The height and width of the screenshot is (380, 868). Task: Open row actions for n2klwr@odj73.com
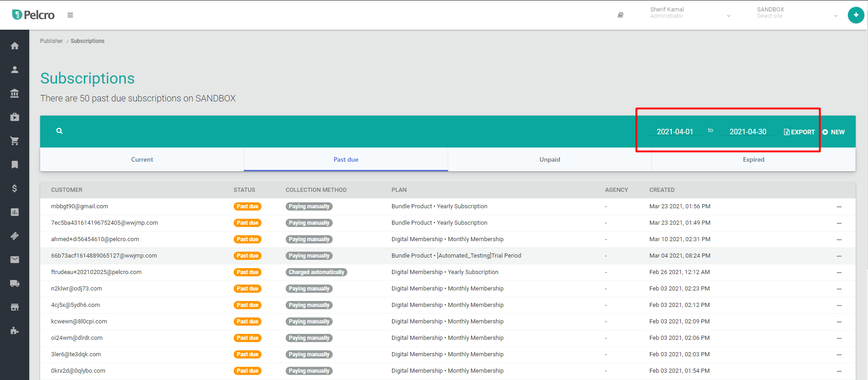tap(839, 289)
